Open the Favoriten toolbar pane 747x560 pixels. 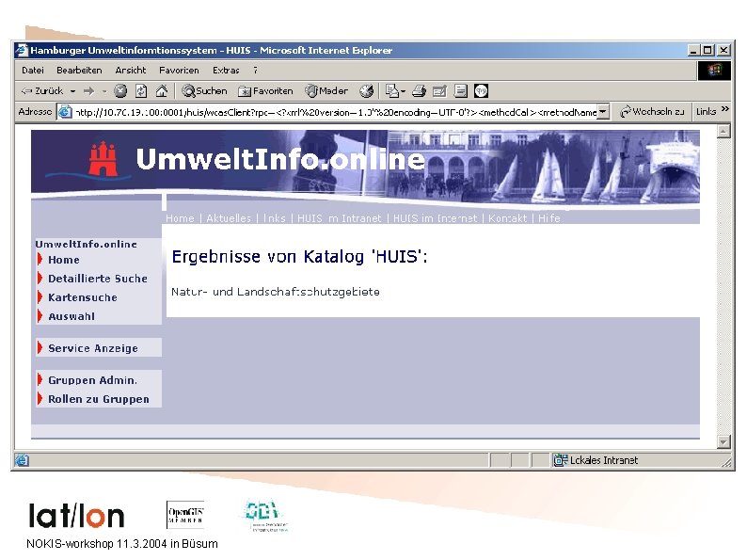click(265, 90)
